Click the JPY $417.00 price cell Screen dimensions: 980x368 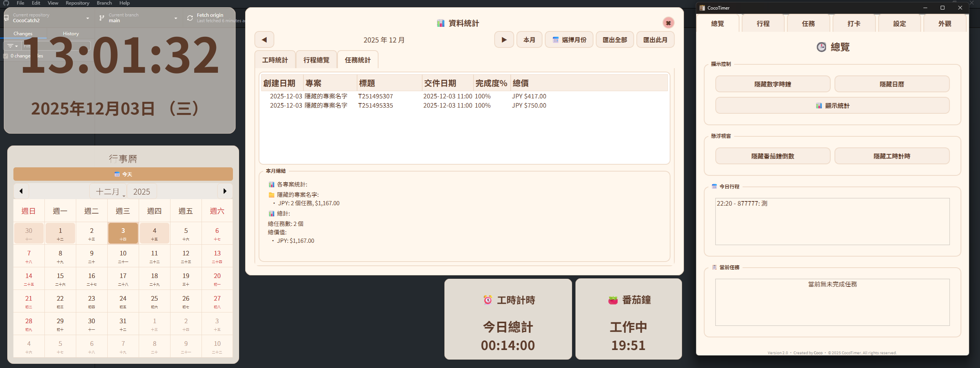529,96
